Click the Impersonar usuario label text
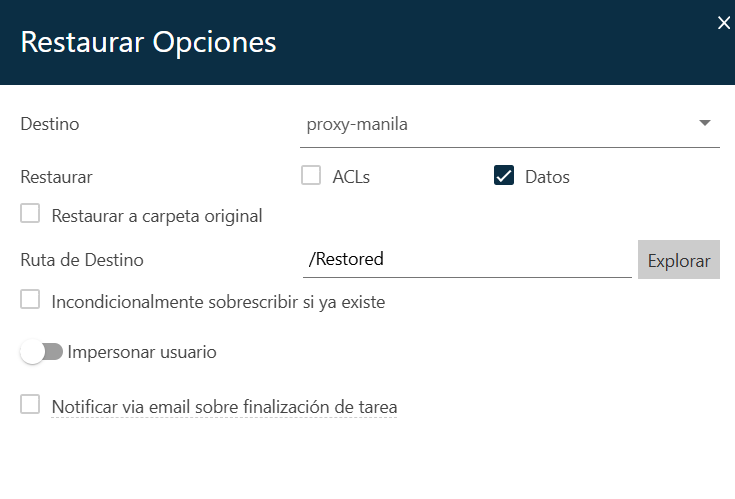 click(142, 352)
